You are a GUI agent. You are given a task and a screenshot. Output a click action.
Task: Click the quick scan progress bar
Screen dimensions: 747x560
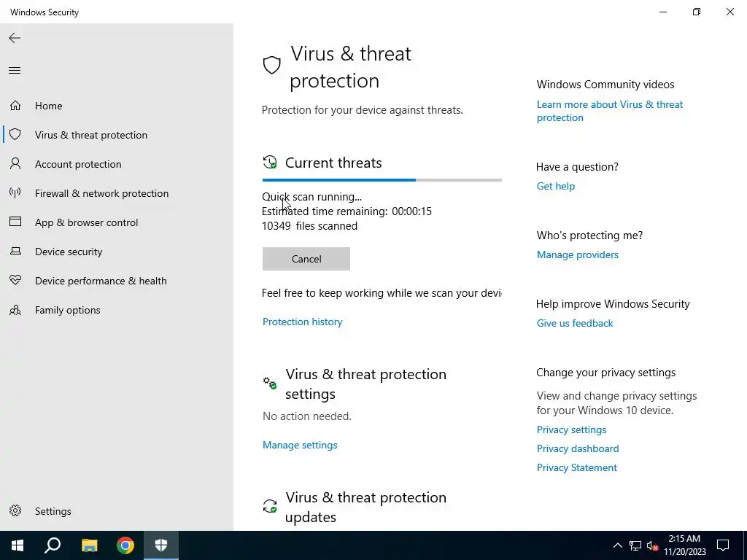382,180
